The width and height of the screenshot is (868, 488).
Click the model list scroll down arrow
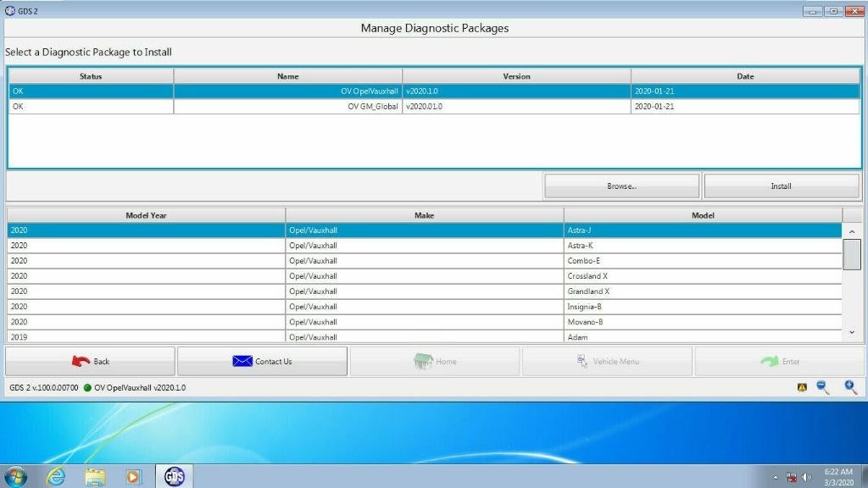pyautogui.click(x=852, y=332)
